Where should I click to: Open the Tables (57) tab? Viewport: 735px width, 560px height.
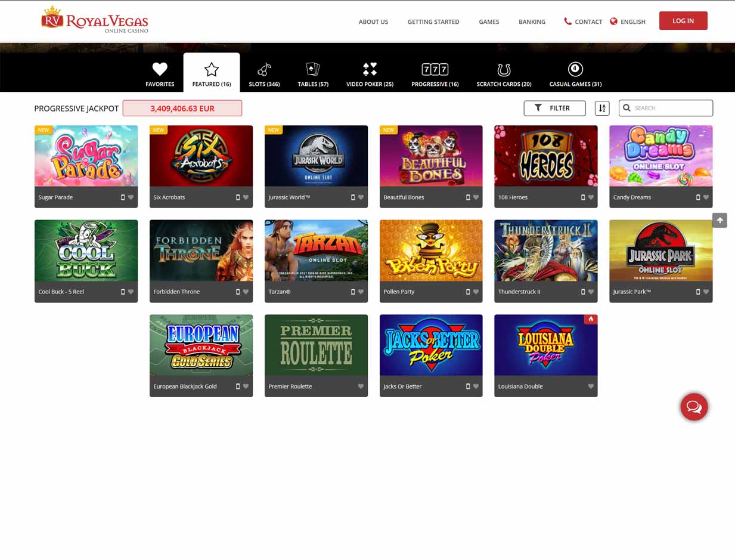coord(313,73)
